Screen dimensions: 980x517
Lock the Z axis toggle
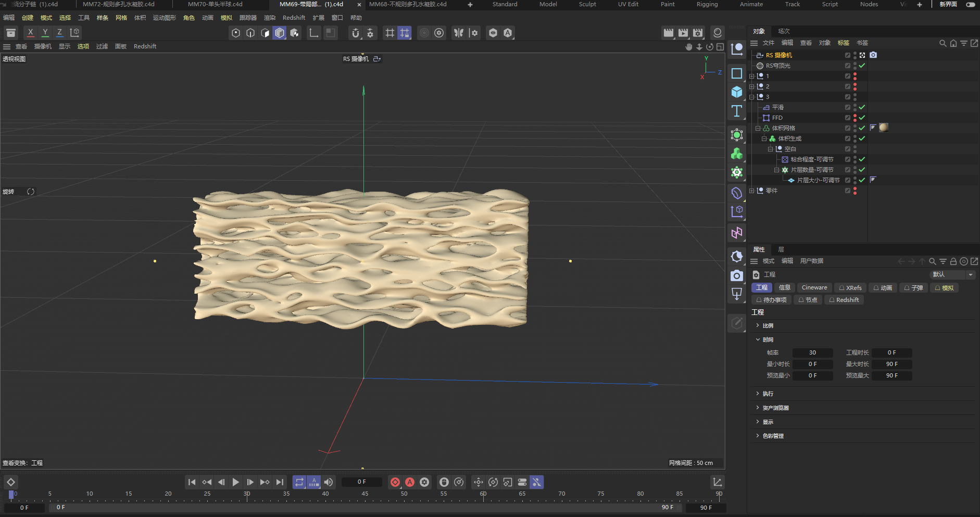(x=60, y=32)
